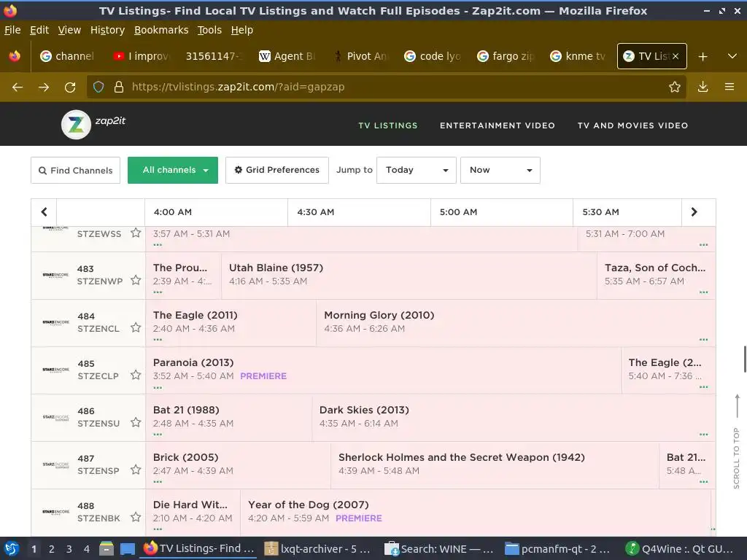Click the show desktop icon in taskbar
This screenshot has width=747, height=560.
tap(127, 548)
